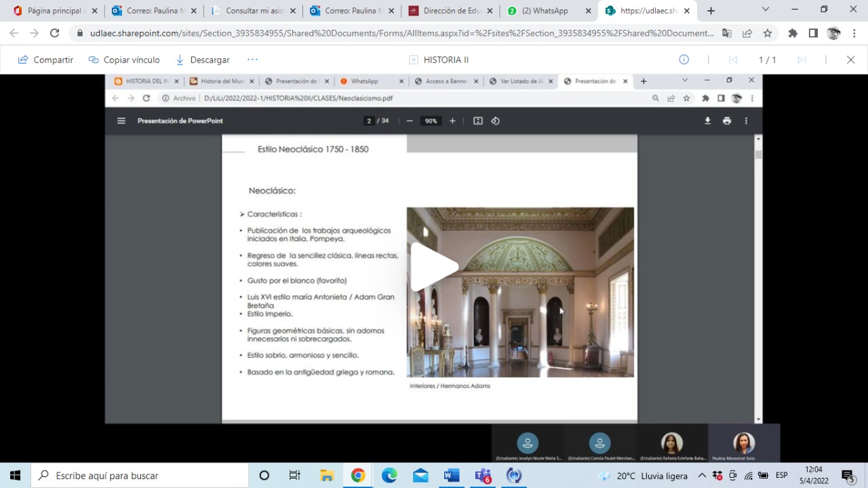Screen dimensions: 868x488
Task: Open the file info details panel
Action: click(684, 60)
